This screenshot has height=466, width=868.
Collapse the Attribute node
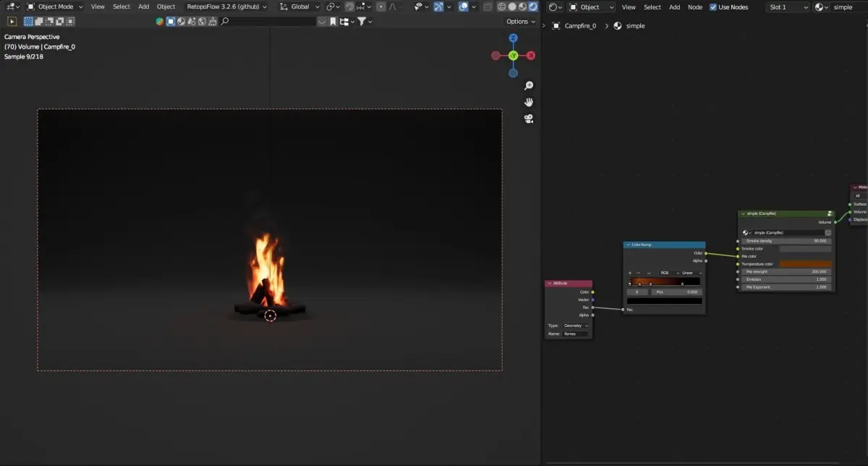point(549,284)
